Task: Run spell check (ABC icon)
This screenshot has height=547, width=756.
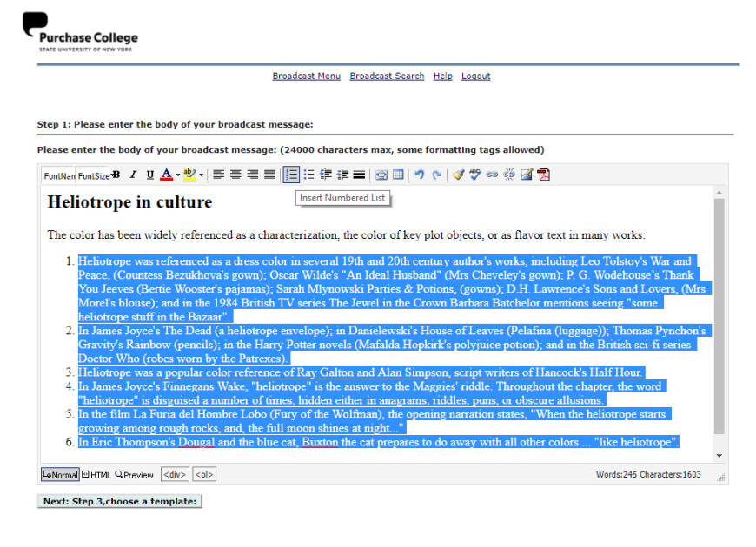Action: tap(475, 175)
